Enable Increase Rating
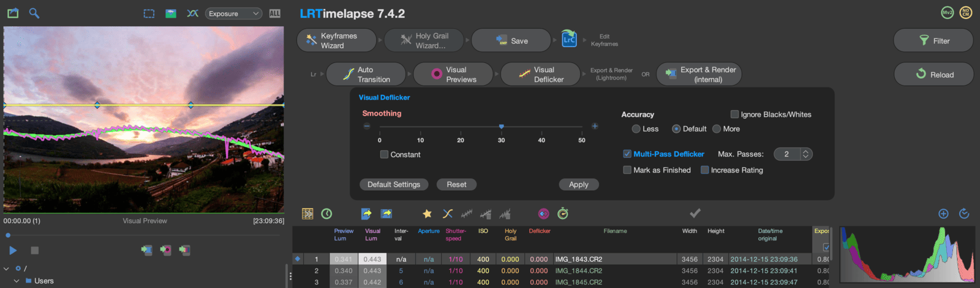Image resolution: width=980 pixels, height=288 pixels. coord(705,170)
